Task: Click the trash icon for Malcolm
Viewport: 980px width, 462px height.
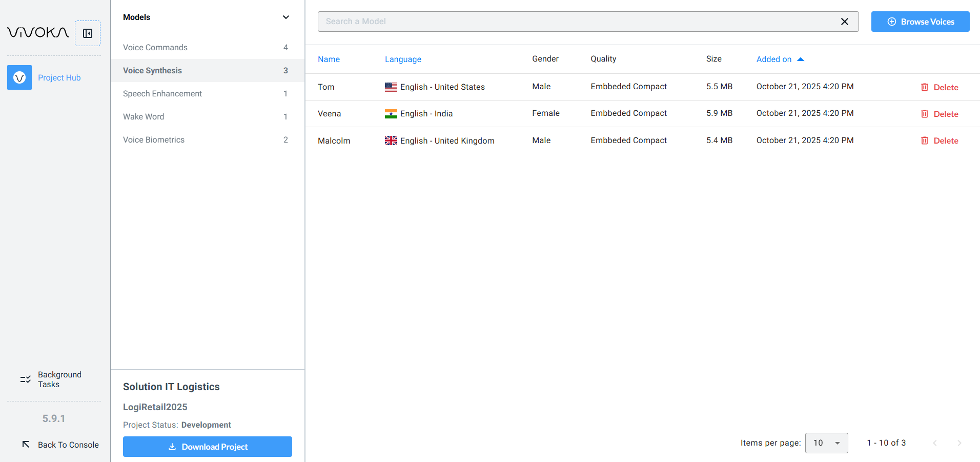Action: [925, 140]
